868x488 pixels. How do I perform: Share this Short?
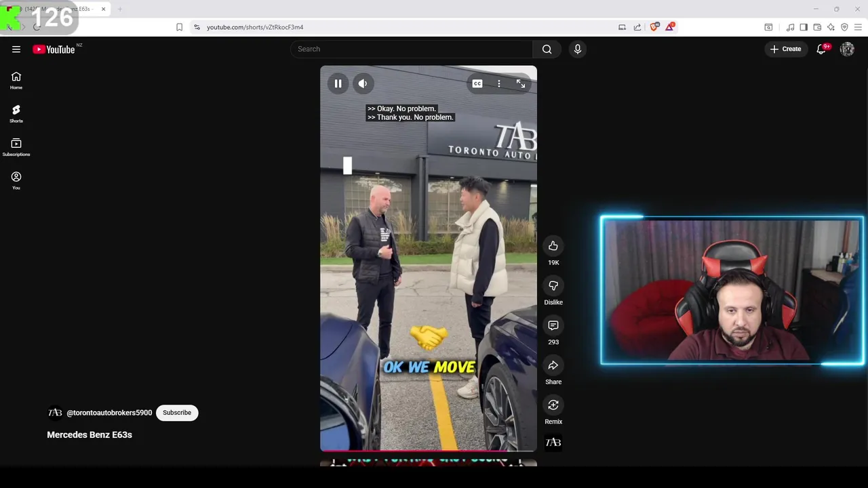(x=553, y=366)
